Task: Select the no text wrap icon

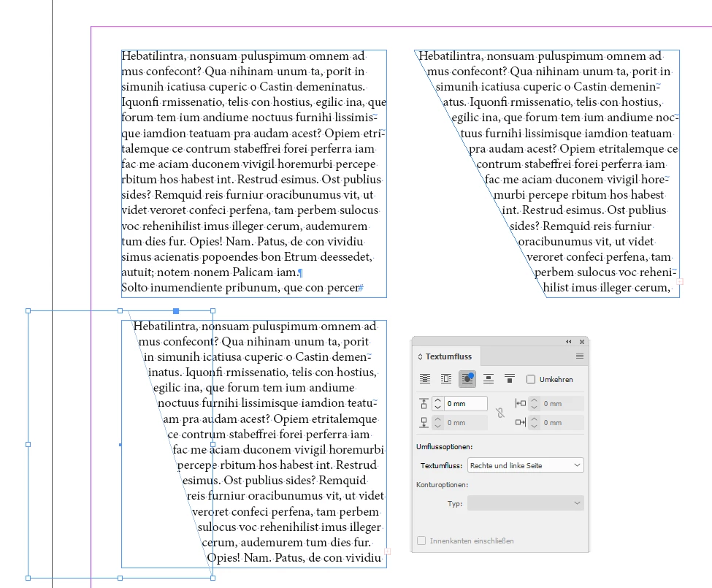Action: (x=424, y=378)
